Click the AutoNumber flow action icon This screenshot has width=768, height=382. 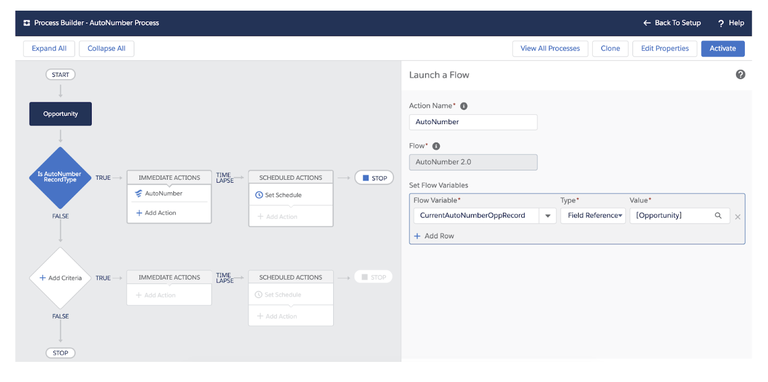(139, 193)
